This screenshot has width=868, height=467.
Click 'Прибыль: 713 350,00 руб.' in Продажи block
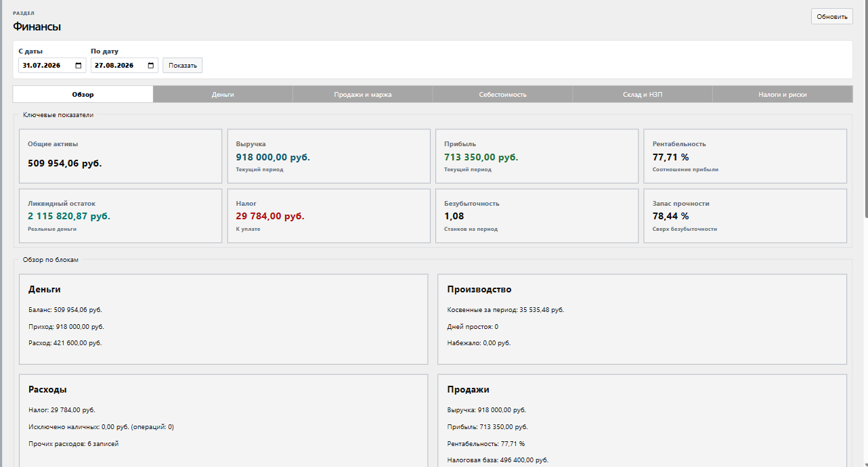(487, 427)
